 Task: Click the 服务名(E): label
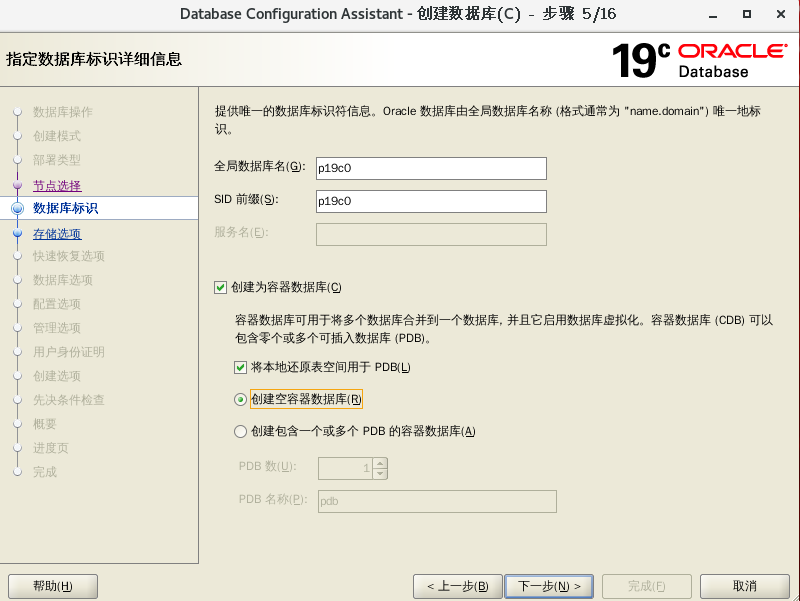(241, 233)
